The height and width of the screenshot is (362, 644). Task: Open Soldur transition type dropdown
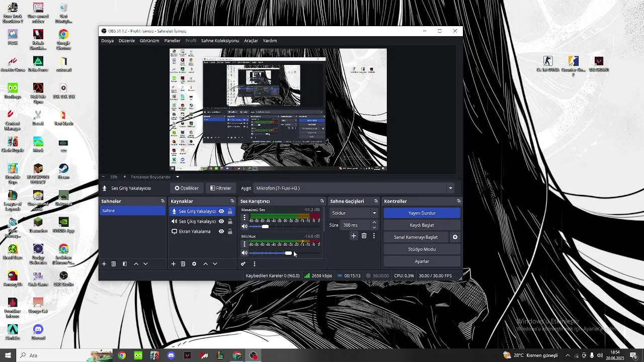pyautogui.click(x=354, y=213)
